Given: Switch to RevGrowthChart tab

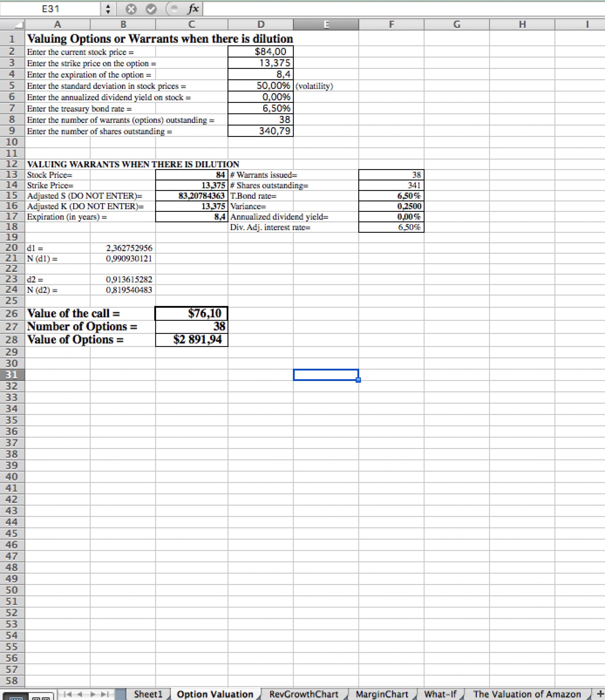Looking at the screenshot, I should click(304, 694).
